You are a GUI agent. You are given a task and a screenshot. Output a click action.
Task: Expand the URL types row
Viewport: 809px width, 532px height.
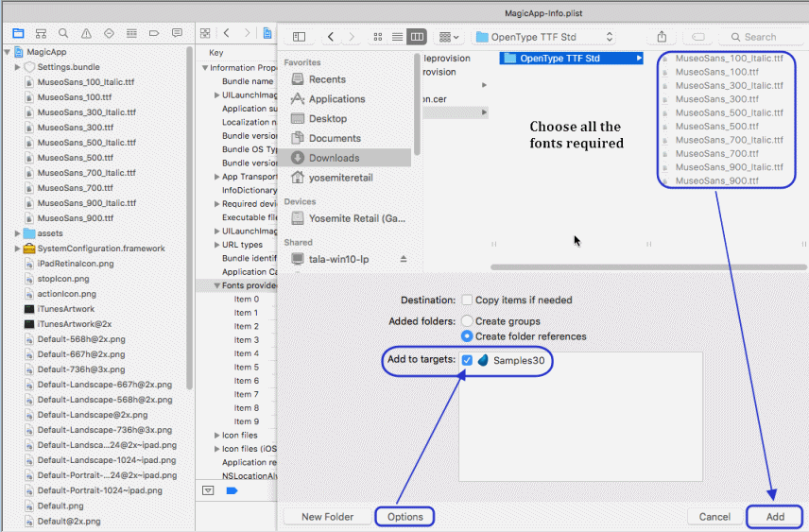click(x=217, y=245)
